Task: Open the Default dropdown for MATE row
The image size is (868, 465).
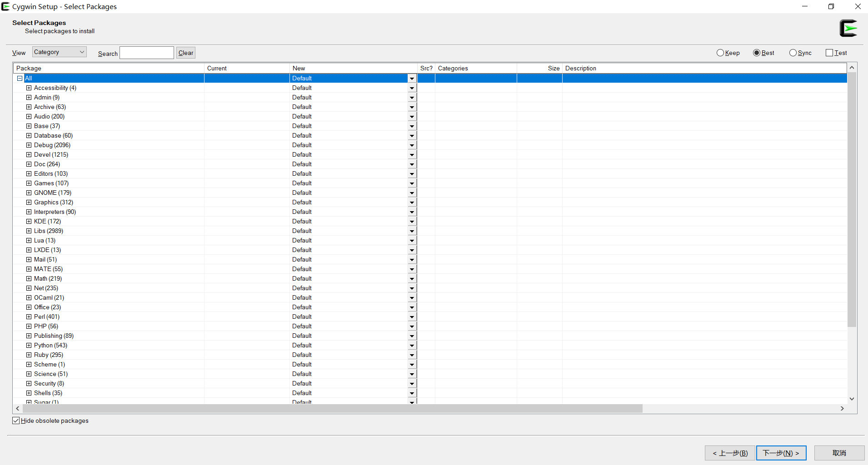Action: [x=412, y=269]
